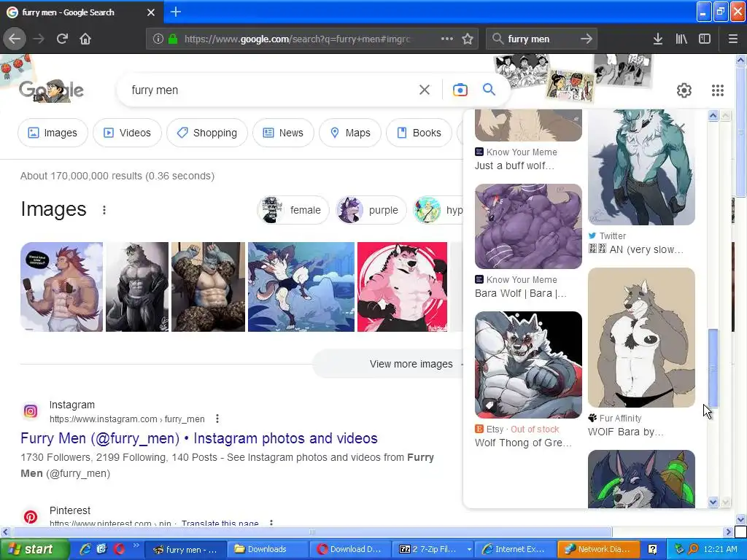Open Firefox hamburger menu

click(732, 39)
